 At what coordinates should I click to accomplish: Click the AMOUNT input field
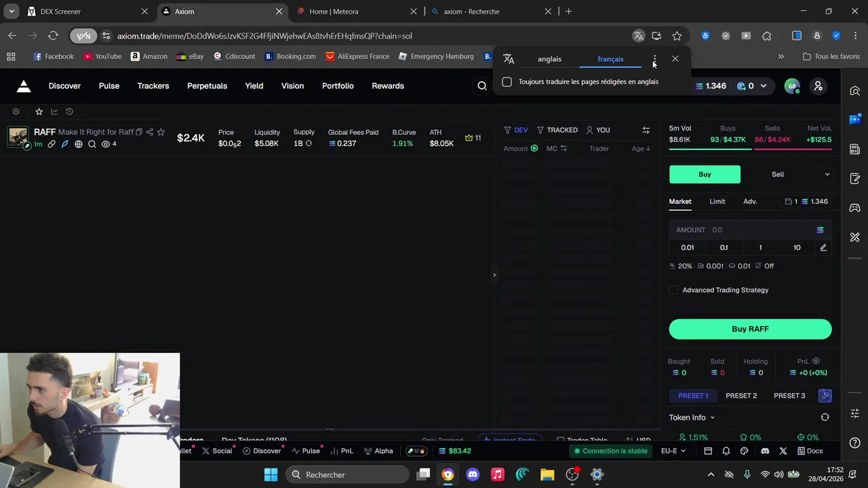coord(750,230)
